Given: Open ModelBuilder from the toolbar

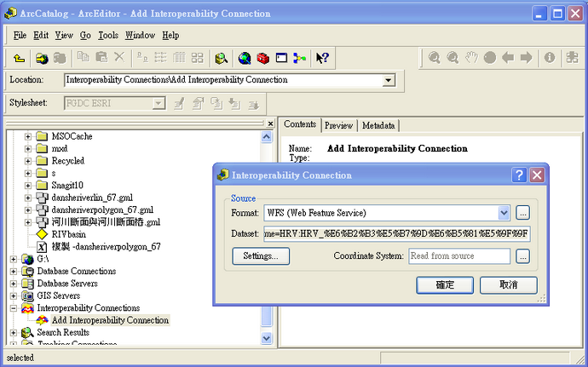Looking at the screenshot, I should pyautogui.click(x=298, y=58).
